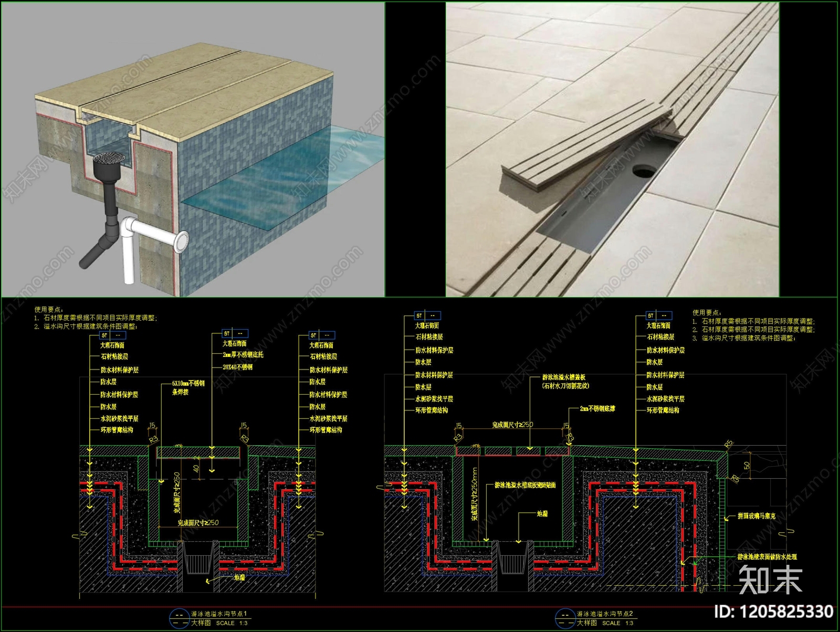Open the stone drain cover photo
The width and height of the screenshot is (840, 632).
[x=612, y=149]
